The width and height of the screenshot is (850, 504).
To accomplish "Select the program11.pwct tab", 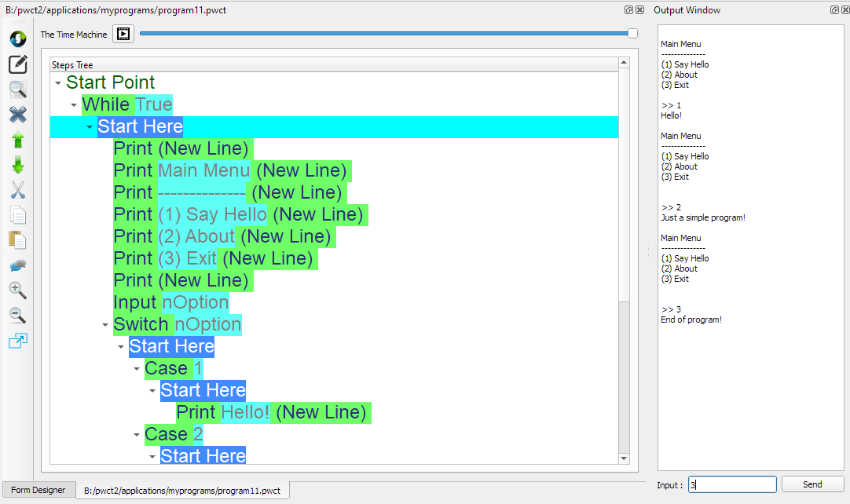I will (182, 489).
